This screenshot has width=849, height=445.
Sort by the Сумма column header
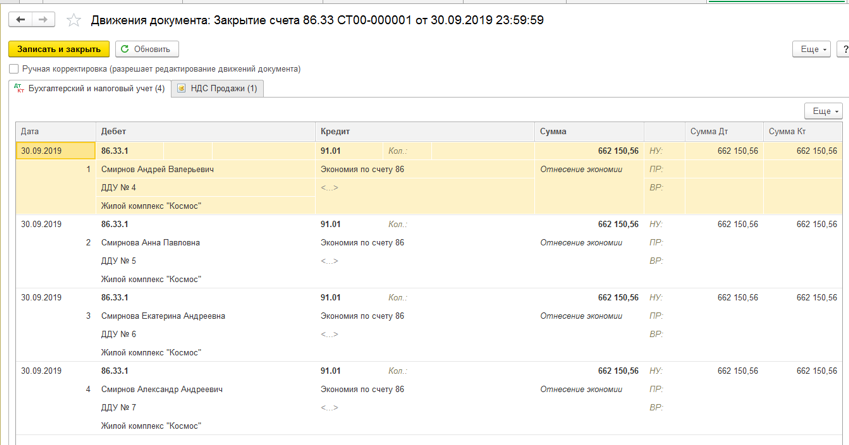[553, 132]
